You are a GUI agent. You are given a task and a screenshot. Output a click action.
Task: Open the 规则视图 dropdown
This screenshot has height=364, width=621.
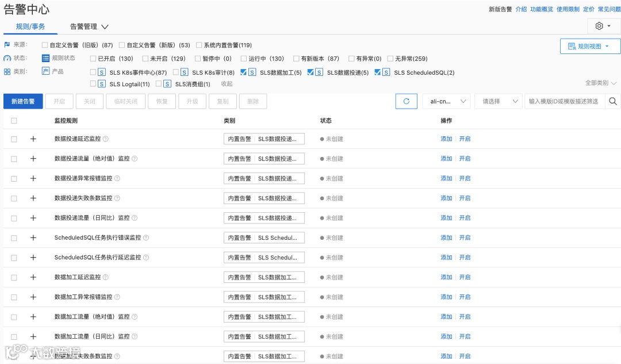590,47
